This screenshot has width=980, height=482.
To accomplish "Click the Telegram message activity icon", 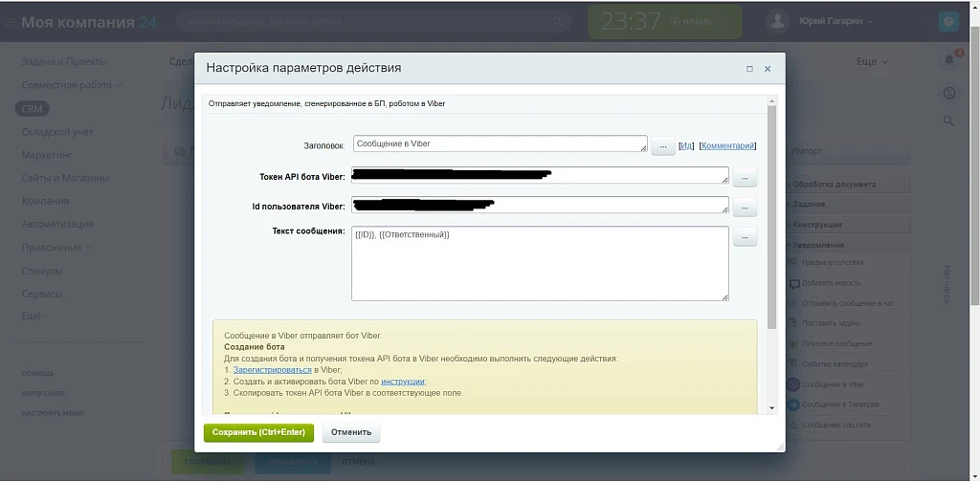I will (793, 405).
